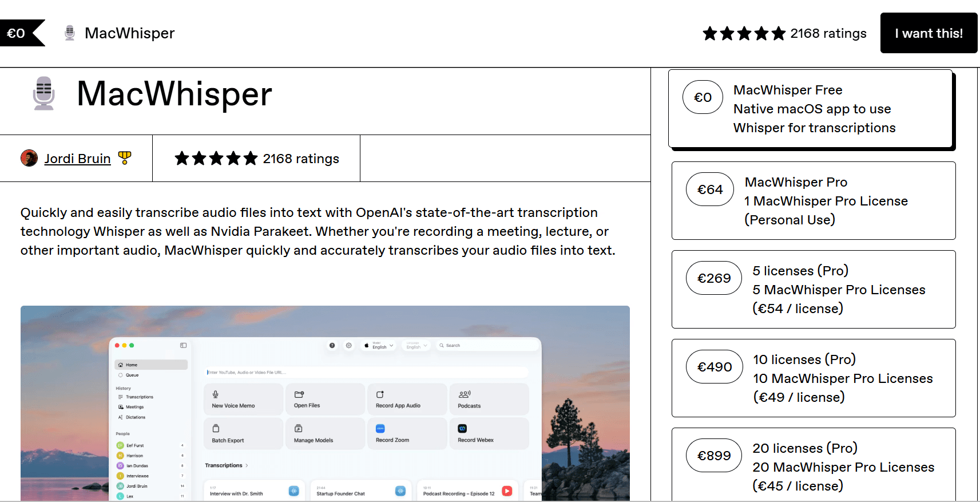Open Jordi Bruin's profile link
This screenshot has width=980, height=502.
click(x=77, y=159)
